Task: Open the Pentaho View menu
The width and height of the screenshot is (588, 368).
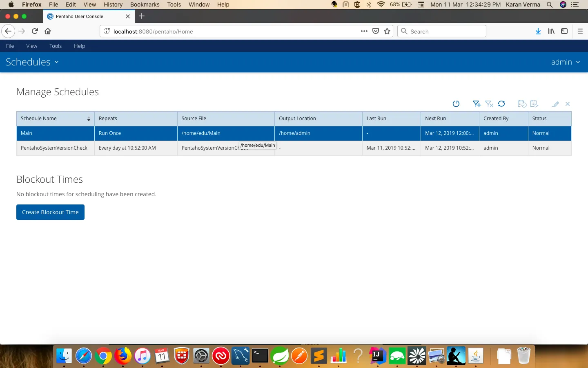Action: pos(31,46)
